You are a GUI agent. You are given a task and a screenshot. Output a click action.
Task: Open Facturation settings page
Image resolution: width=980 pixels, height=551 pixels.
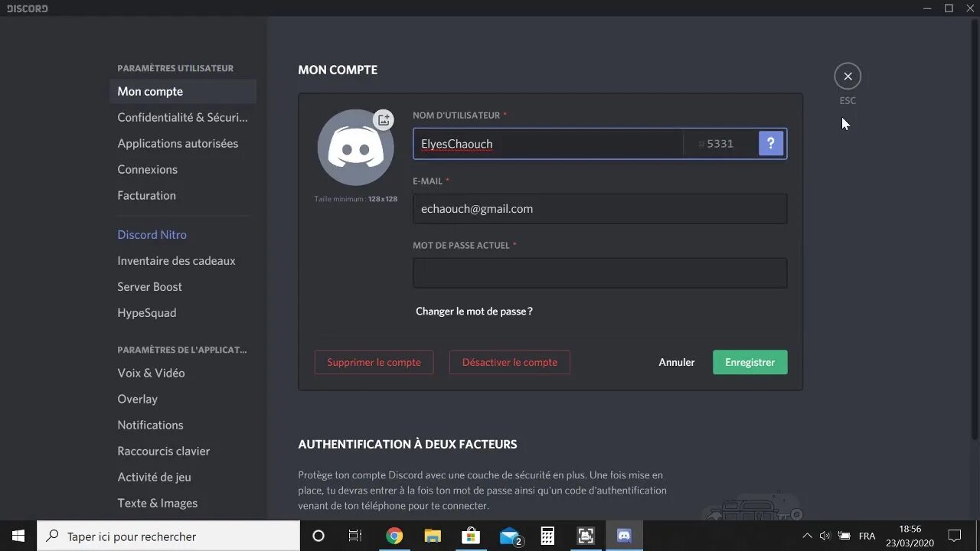[183, 195]
